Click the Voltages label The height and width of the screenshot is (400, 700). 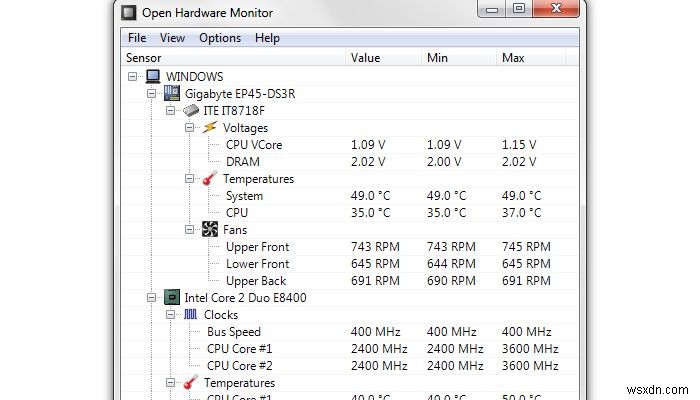[246, 128]
